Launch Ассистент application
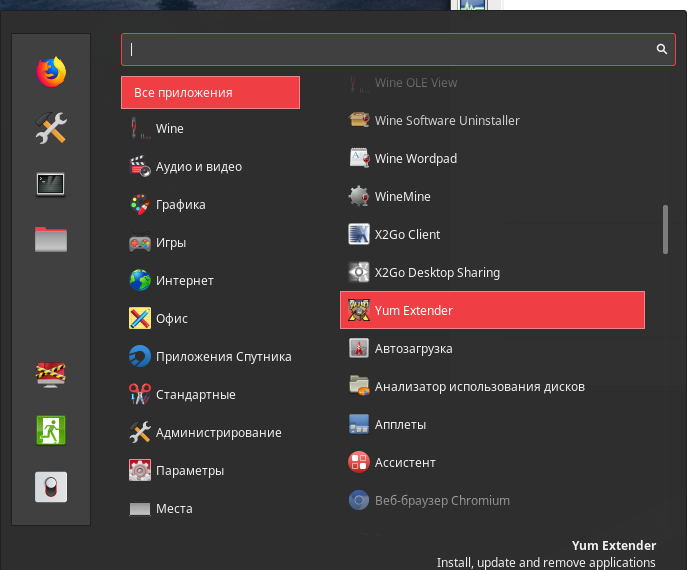The width and height of the screenshot is (687, 570). 492,462
